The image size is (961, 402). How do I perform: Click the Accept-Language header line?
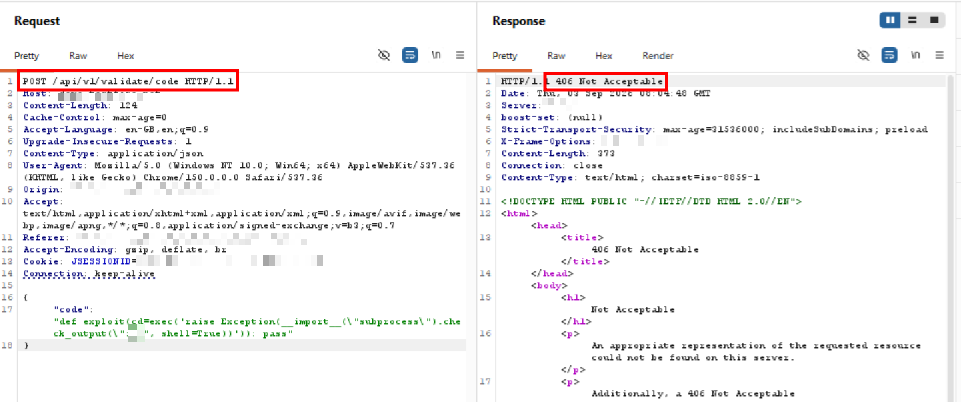116,129
